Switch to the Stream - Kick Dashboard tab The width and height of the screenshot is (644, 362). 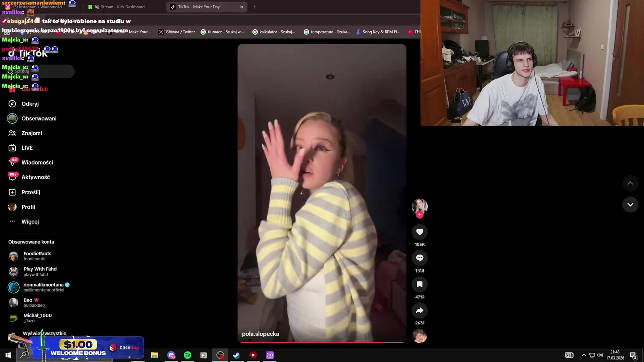pyautogui.click(x=122, y=7)
